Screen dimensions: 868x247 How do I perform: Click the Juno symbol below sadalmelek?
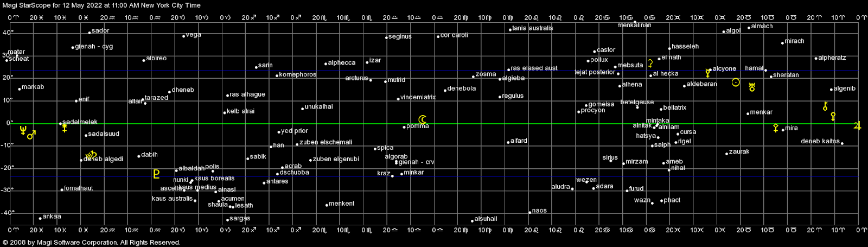click(65, 128)
